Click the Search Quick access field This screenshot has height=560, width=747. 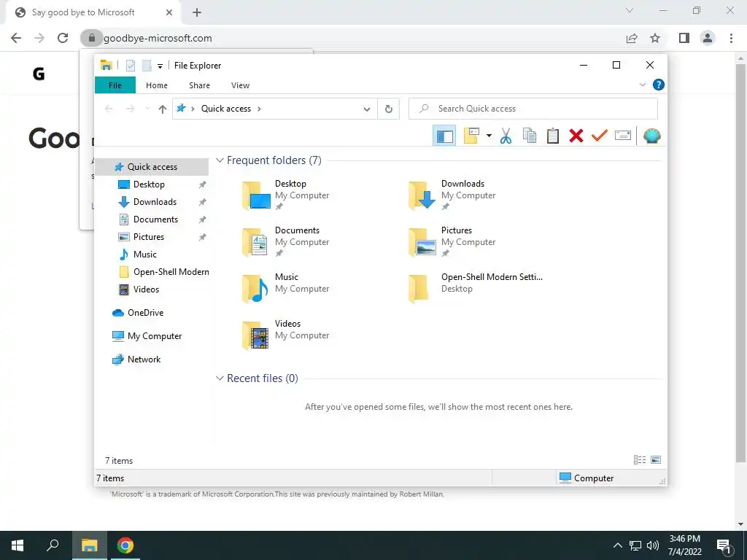coord(533,109)
